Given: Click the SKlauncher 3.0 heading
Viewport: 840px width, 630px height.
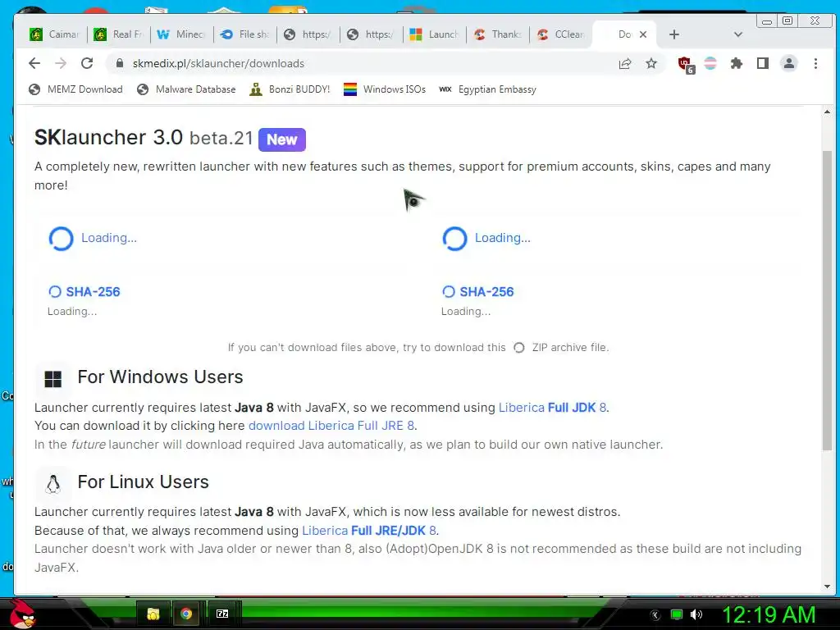Looking at the screenshot, I should coord(144,138).
